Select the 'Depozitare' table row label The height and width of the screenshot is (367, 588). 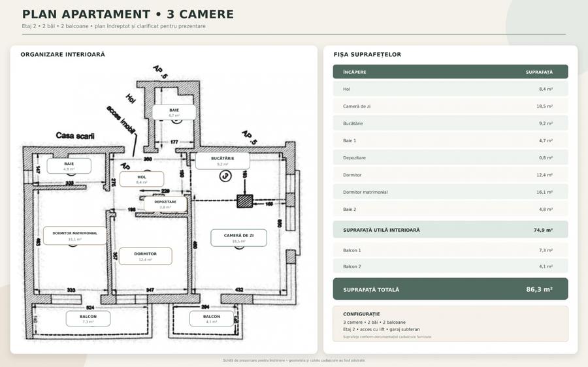pos(354,158)
